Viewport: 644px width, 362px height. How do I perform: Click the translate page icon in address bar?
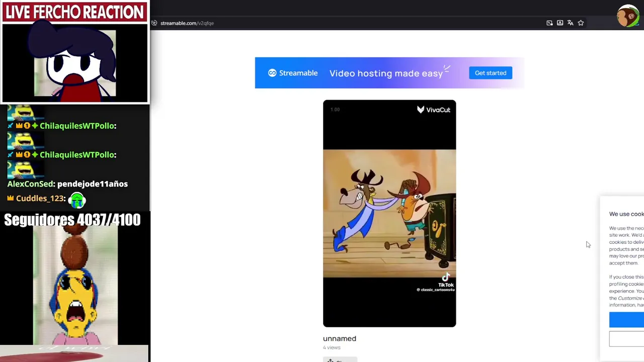click(571, 23)
